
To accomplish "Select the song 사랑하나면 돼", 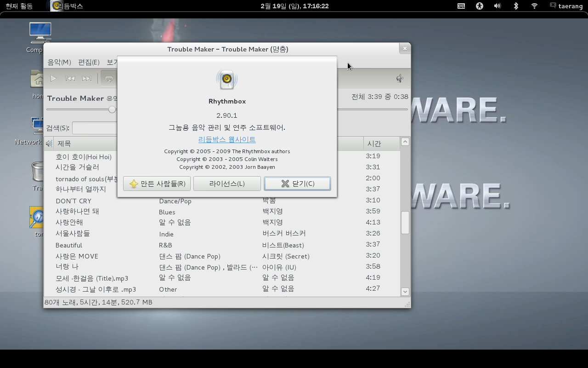I will tap(77, 211).
